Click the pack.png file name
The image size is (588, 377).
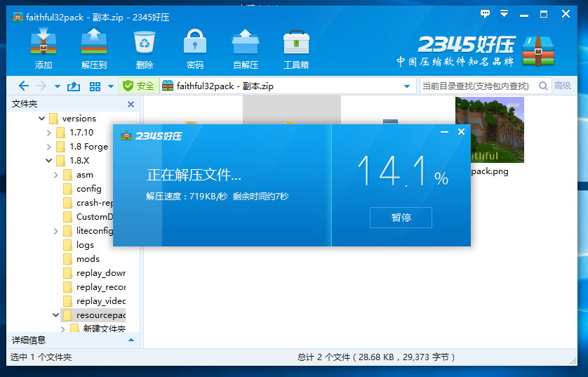coord(489,171)
